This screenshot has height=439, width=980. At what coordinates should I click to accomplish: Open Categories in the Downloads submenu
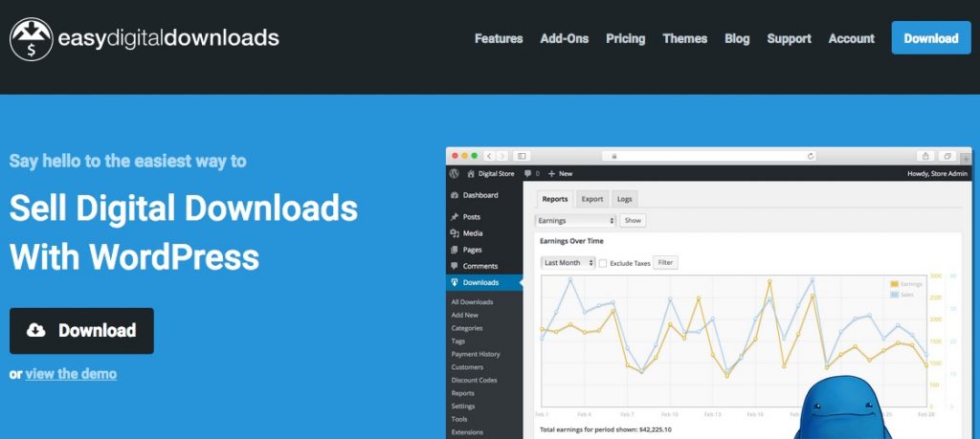pyautogui.click(x=467, y=328)
